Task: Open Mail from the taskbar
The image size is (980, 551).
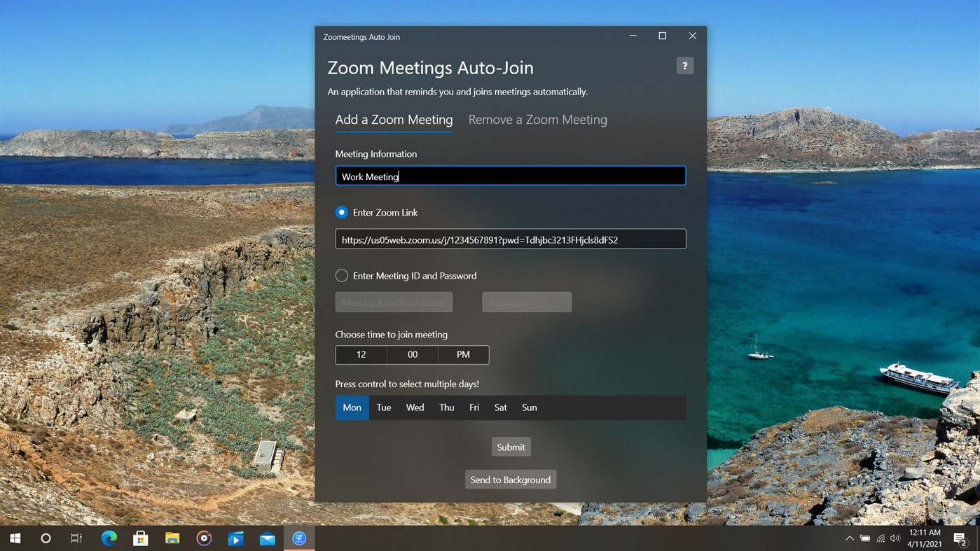Action: pos(268,538)
